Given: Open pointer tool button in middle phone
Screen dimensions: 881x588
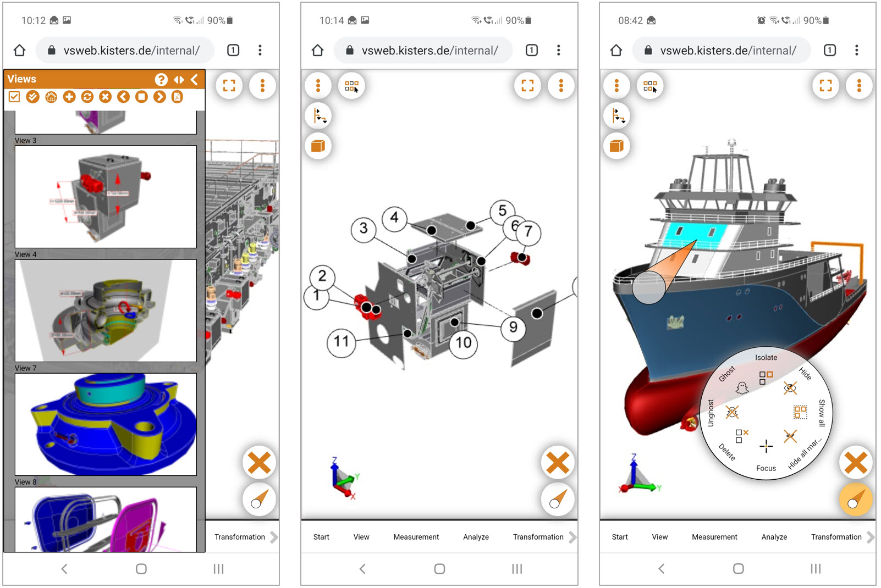Looking at the screenshot, I should pos(558,500).
